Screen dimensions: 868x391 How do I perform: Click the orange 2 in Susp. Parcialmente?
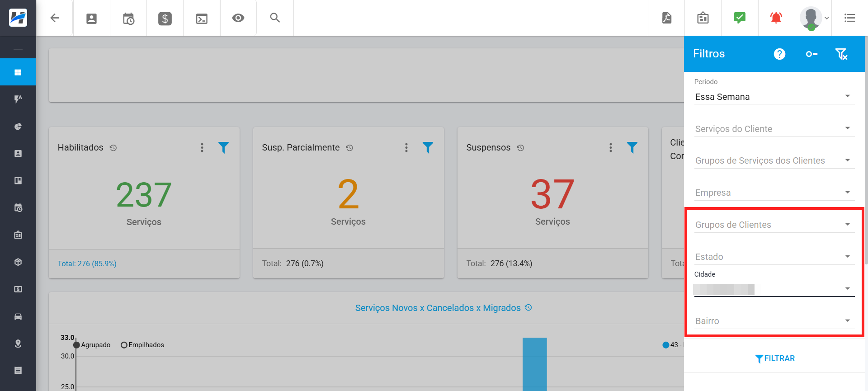(348, 194)
